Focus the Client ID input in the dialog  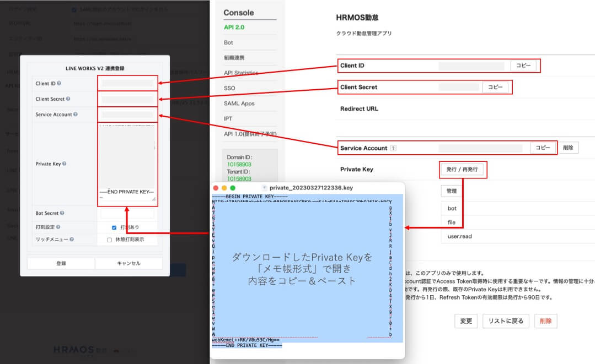click(127, 83)
